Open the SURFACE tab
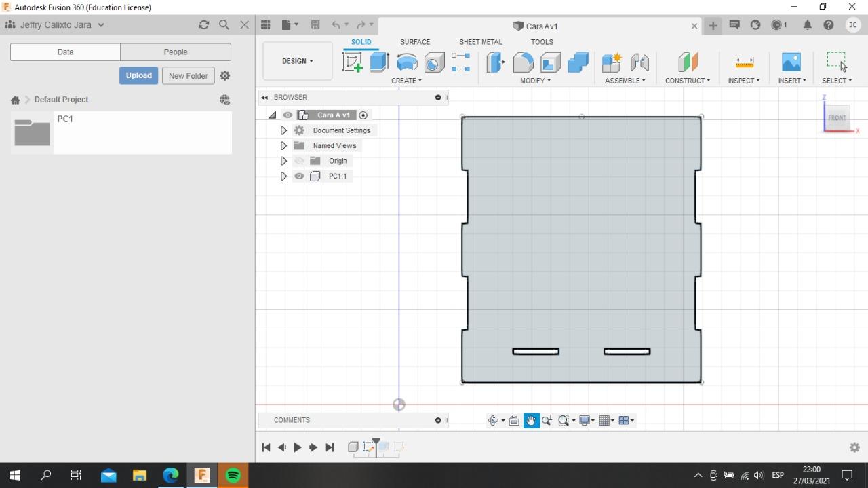The image size is (868, 488). (x=414, y=42)
